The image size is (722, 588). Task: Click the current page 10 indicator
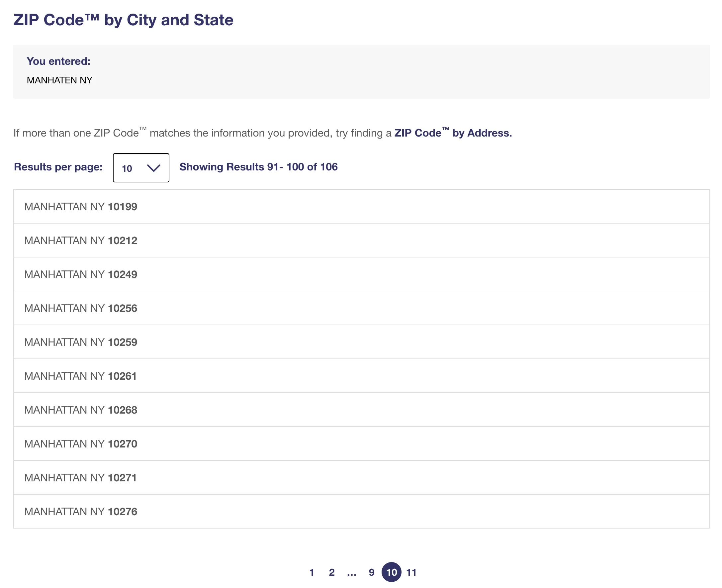point(392,572)
